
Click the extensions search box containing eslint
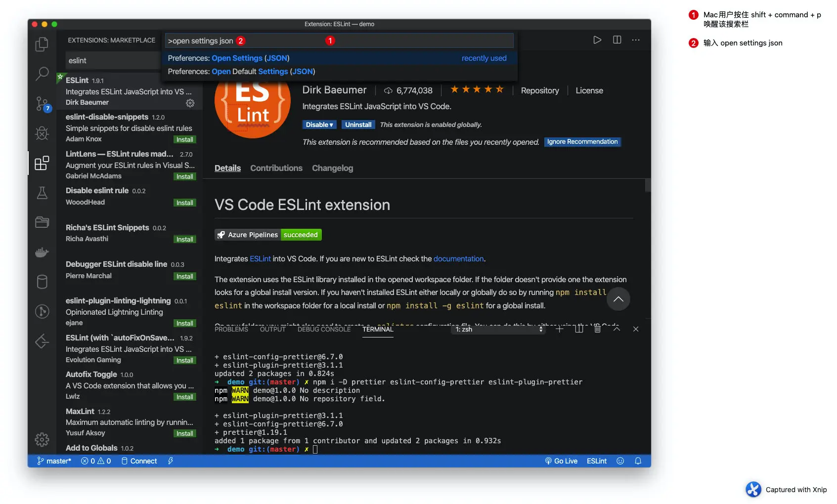(113, 61)
